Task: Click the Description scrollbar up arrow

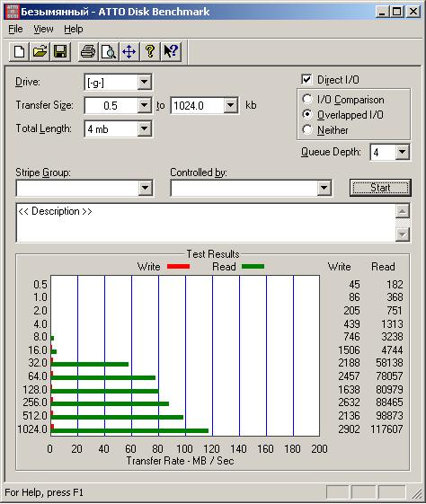Action: 403,211
